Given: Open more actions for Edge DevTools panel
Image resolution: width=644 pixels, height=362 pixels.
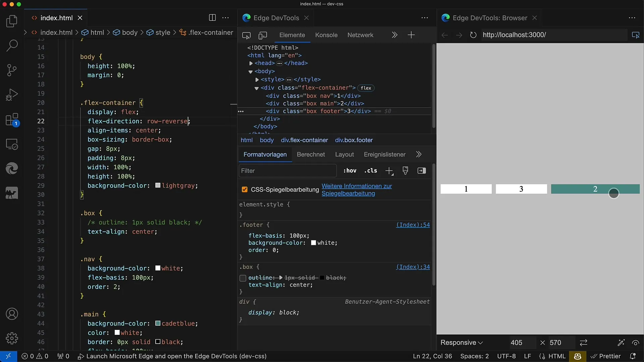Looking at the screenshot, I should 425,18.
